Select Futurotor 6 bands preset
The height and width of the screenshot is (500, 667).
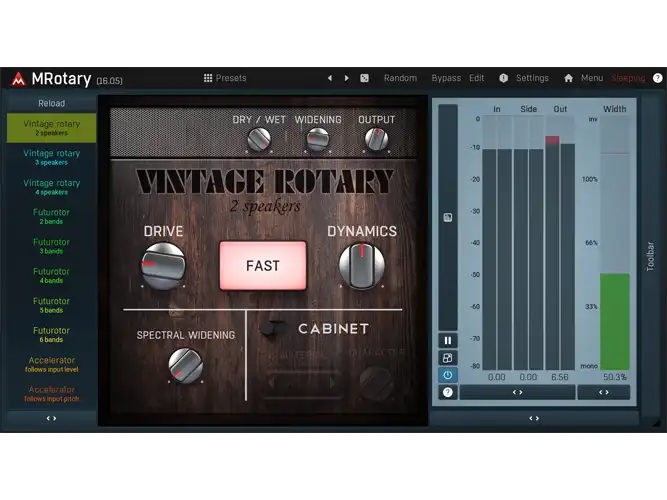51,334
